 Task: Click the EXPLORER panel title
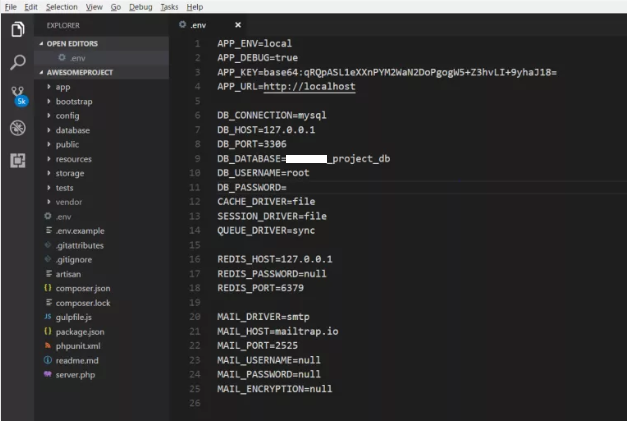(63, 25)
